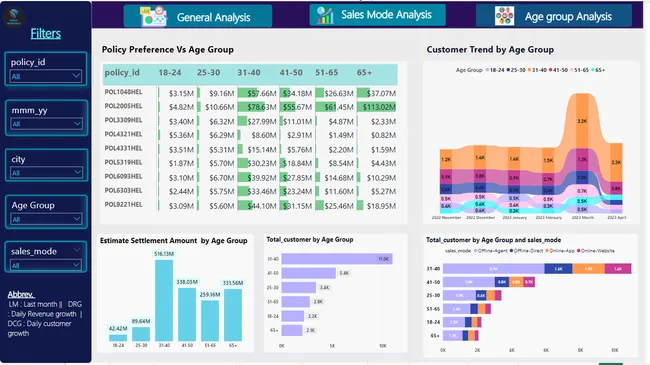The width and height of the screenshot is (650, 365).
Task: Switch to Sales Mode Analysis page
Action: [x=378, y=15]
